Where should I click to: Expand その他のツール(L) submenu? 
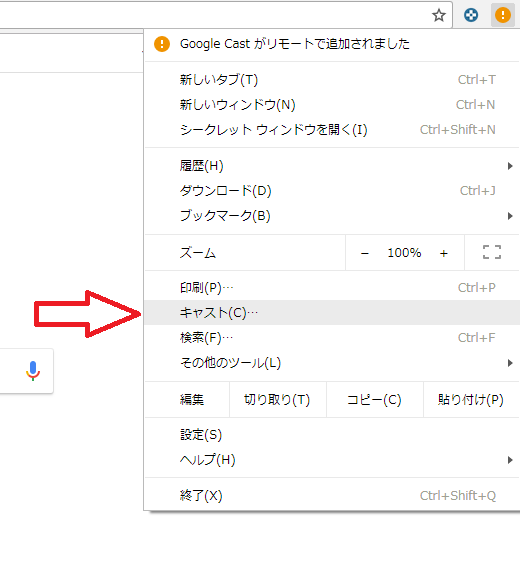pos(332,363)
